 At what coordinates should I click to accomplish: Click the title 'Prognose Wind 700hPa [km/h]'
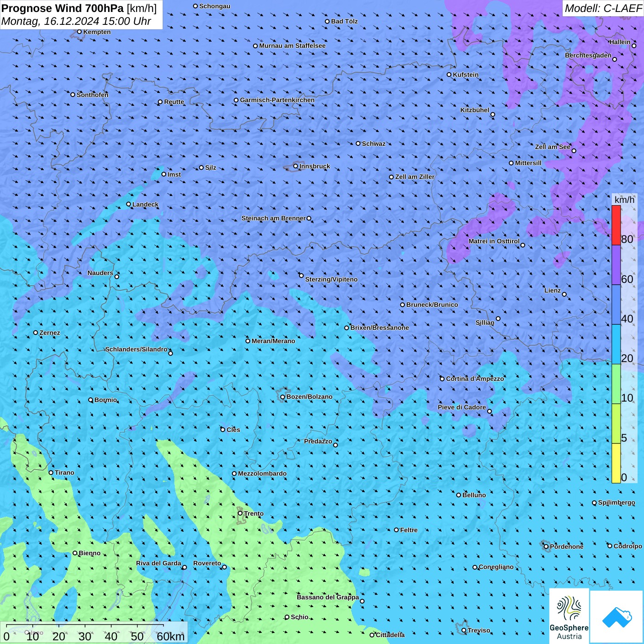(79, 8)
